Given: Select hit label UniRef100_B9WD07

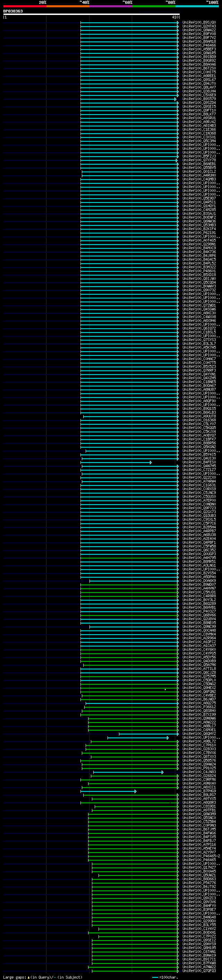Looking at the screenshot, I should (199, 584).
